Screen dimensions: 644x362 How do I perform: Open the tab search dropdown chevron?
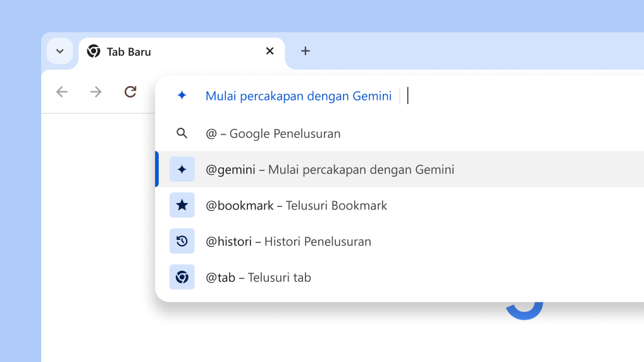(60, 51)
